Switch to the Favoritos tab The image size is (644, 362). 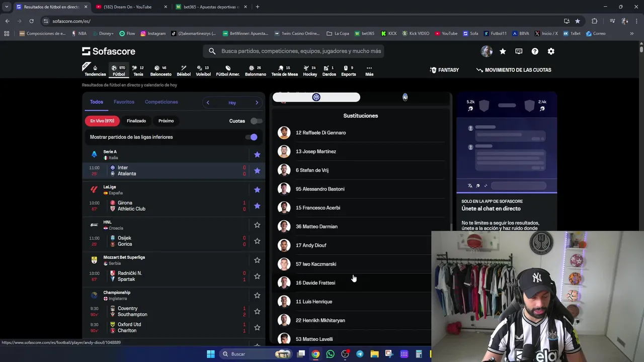pos(124,102)
